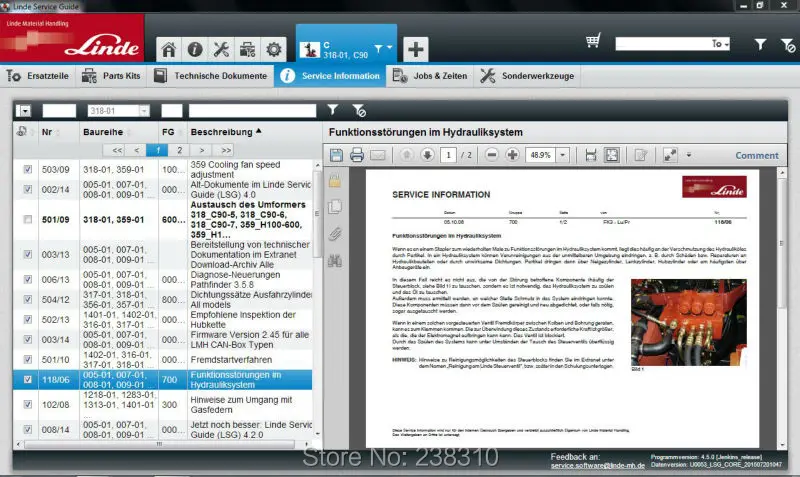This screenshot has height=477, width=800.
Task: Email the PDF document
Action: [x=378, y=155]
